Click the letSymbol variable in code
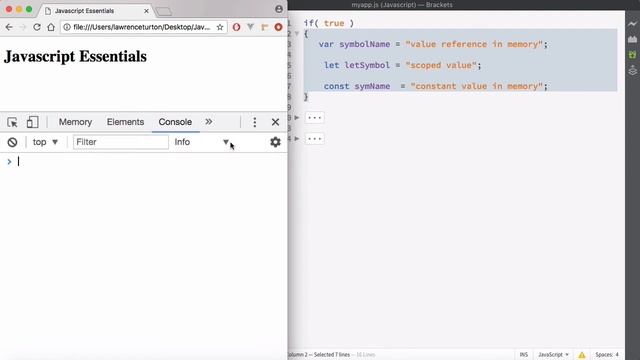The image size is (640, 360). (367, 65)
